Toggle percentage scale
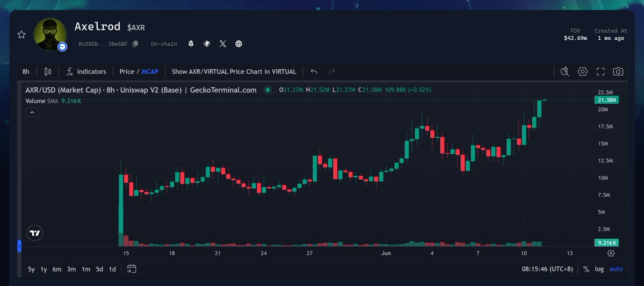644x286 pixels. pyautogui.click(x=586, y=269)
